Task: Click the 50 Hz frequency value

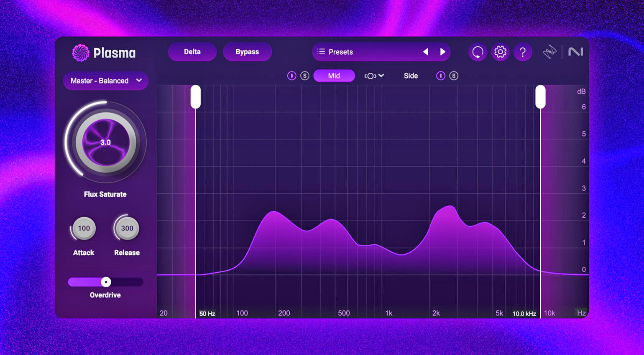Action: coord(207,314)
